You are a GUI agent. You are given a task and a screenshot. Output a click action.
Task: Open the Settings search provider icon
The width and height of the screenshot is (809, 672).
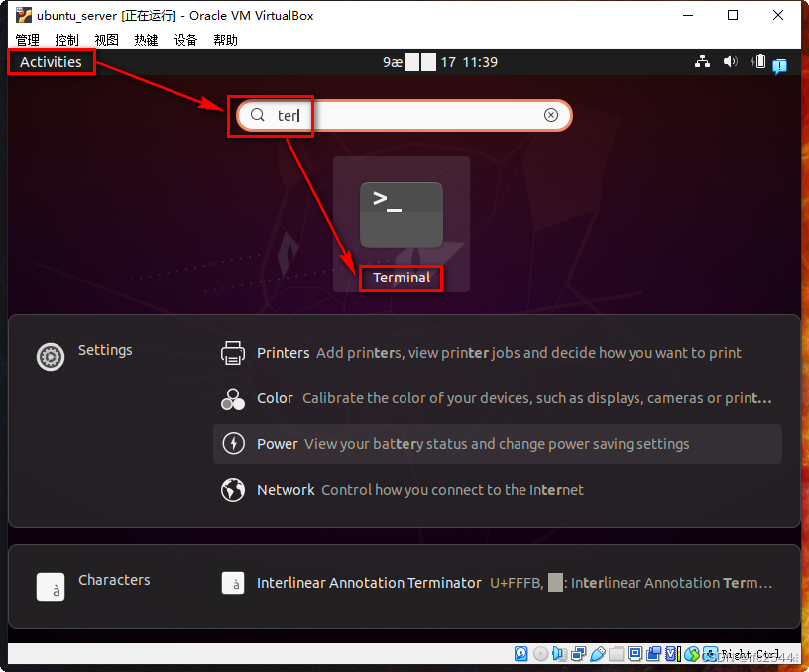tap(51, 357)
